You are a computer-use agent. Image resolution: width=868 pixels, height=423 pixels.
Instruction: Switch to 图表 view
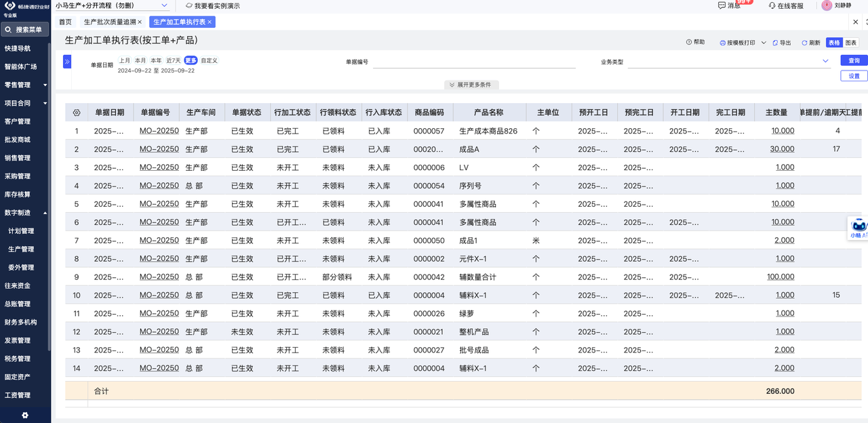pyautogui.click(x=850, y=43)
